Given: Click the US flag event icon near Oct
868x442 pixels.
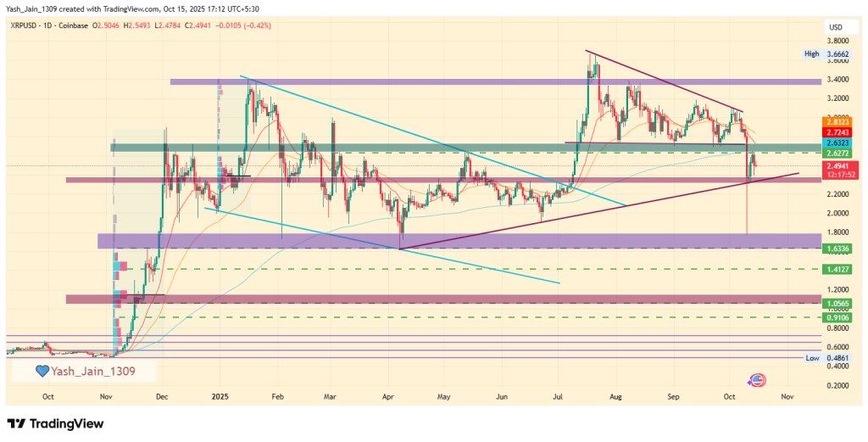Looking at the screenshot, I should [758, 380].
